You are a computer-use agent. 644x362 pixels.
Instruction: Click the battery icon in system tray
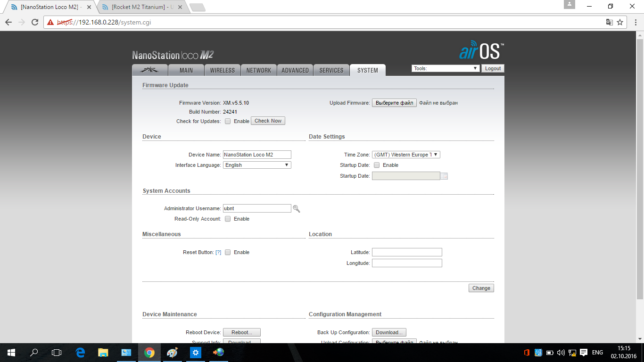550,353
